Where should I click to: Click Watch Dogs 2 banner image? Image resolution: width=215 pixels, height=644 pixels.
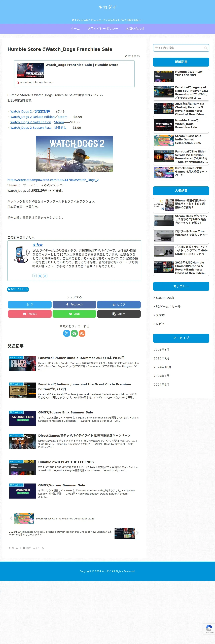(x=74, y=154)
